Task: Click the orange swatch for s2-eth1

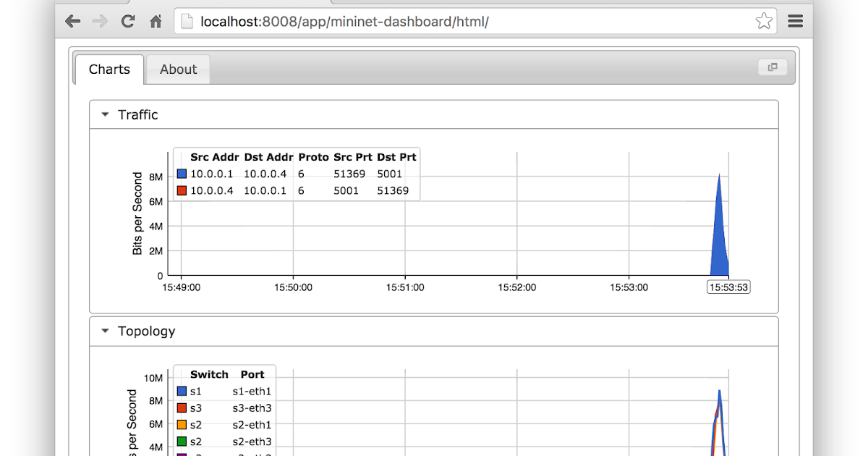Action: pyautogui.click(x=182, y=425)
